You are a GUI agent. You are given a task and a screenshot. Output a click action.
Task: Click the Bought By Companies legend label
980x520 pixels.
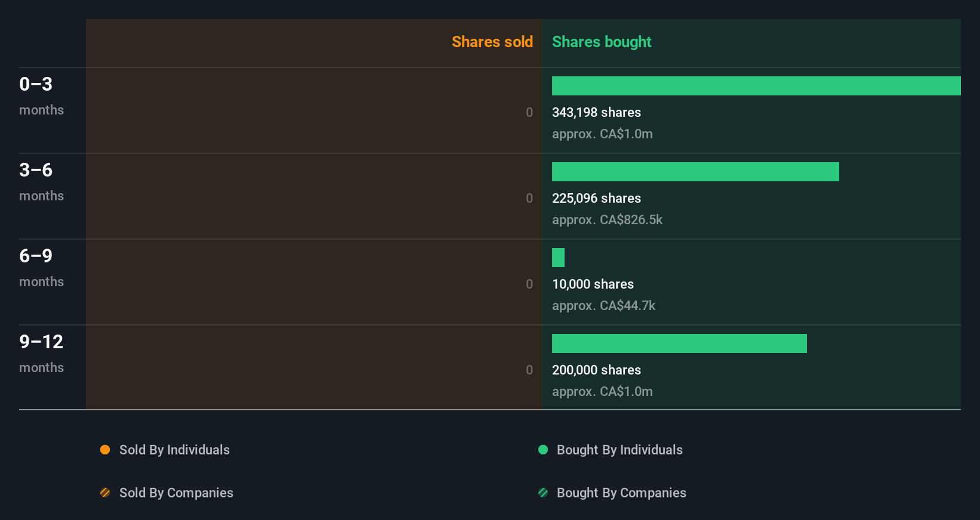621,493
